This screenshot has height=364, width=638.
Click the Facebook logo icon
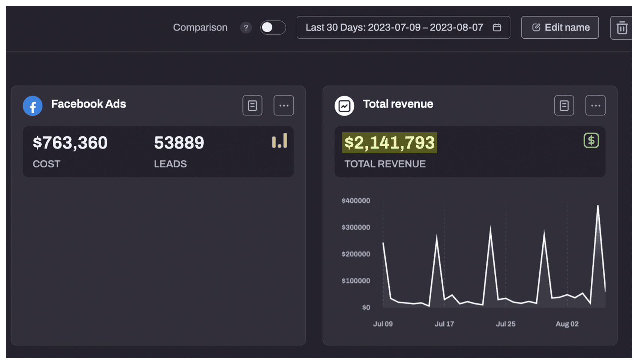tap(33, 106)
